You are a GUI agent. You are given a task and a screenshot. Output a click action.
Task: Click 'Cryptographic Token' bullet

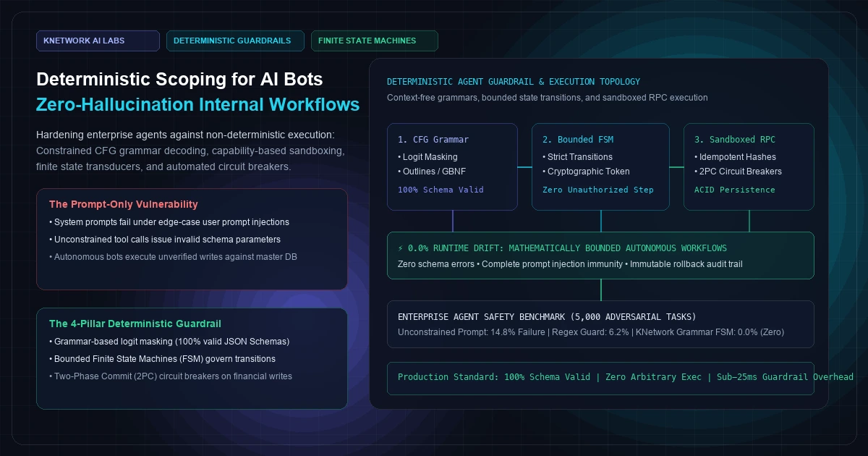(586, 172)
